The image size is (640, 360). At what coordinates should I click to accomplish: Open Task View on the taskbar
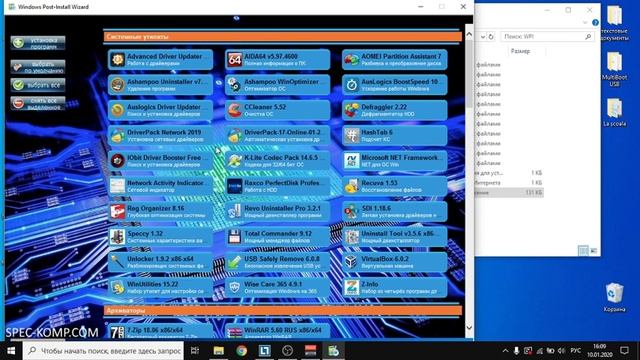click(195, 351)
